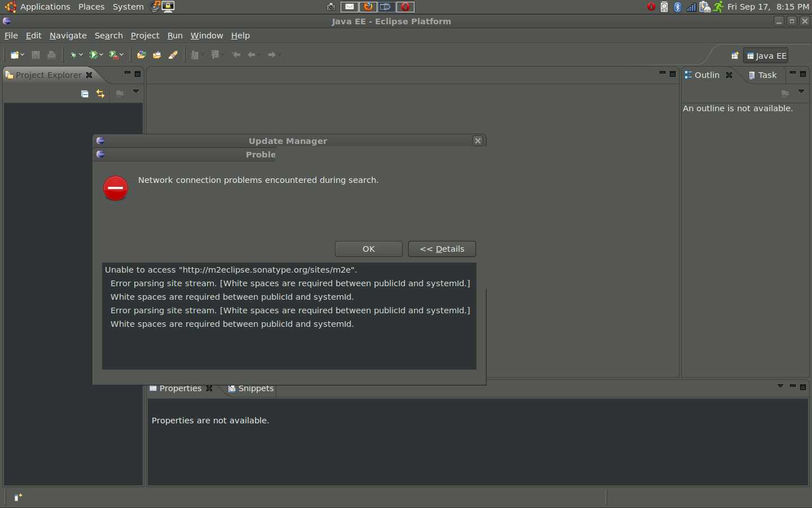Click the green running-man logout icon
The image size is (812, 508).
point(718,7)
